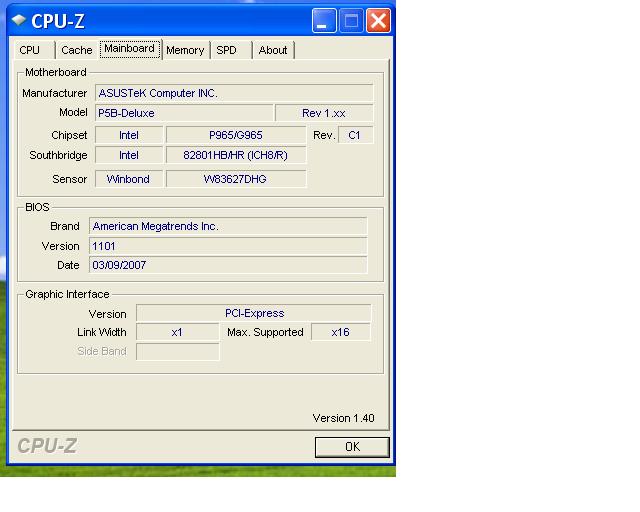This screenshot has width=640, height=512.
Task: Click the American Megatrends Inc. BIOS brand
Action: [228, 226]
